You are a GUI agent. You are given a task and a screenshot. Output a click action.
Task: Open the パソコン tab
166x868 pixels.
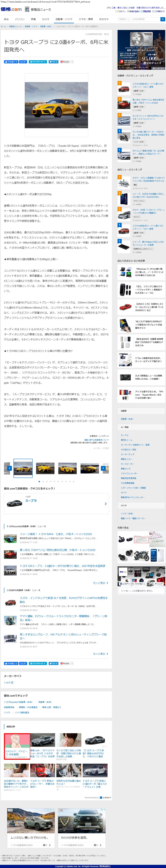20,19
